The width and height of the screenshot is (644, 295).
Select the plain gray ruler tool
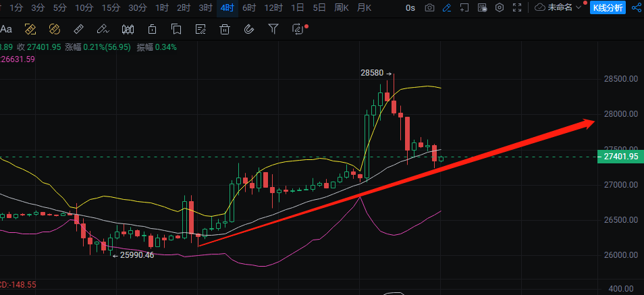[x=78, y=29]
